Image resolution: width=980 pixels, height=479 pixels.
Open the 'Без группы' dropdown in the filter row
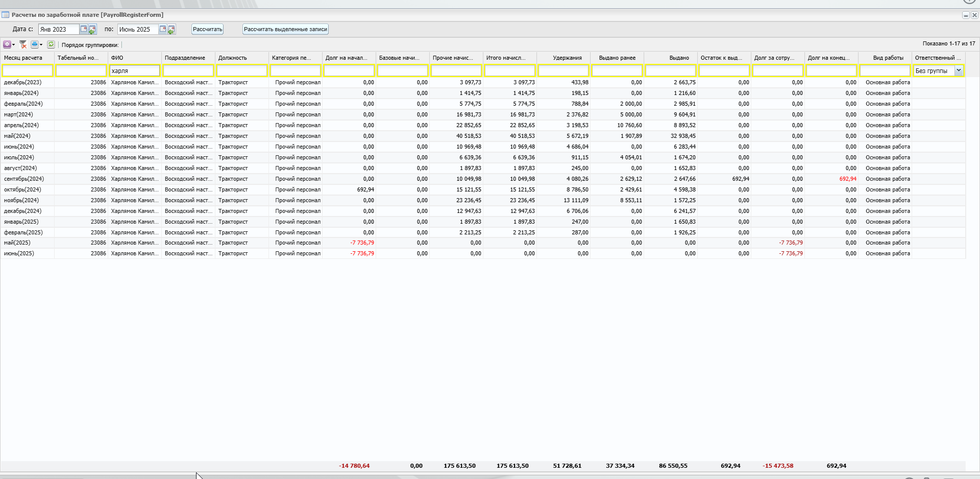[959, 70]
